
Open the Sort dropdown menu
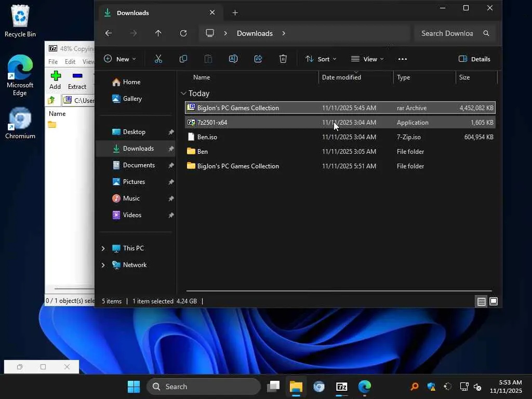pos(321,59)
